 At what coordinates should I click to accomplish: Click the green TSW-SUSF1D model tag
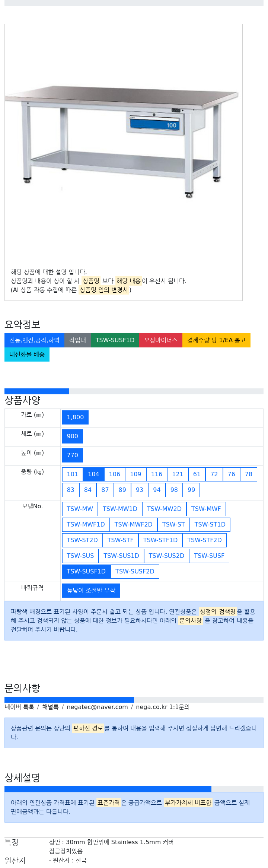click(115, 340)
